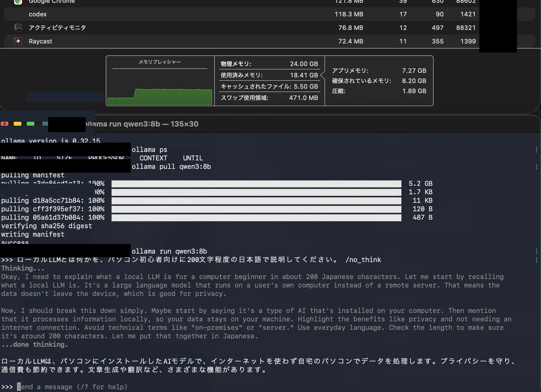Click the 487 B size value
The image size is (541, 392).
pyautogui.click(x=423, y=217)
